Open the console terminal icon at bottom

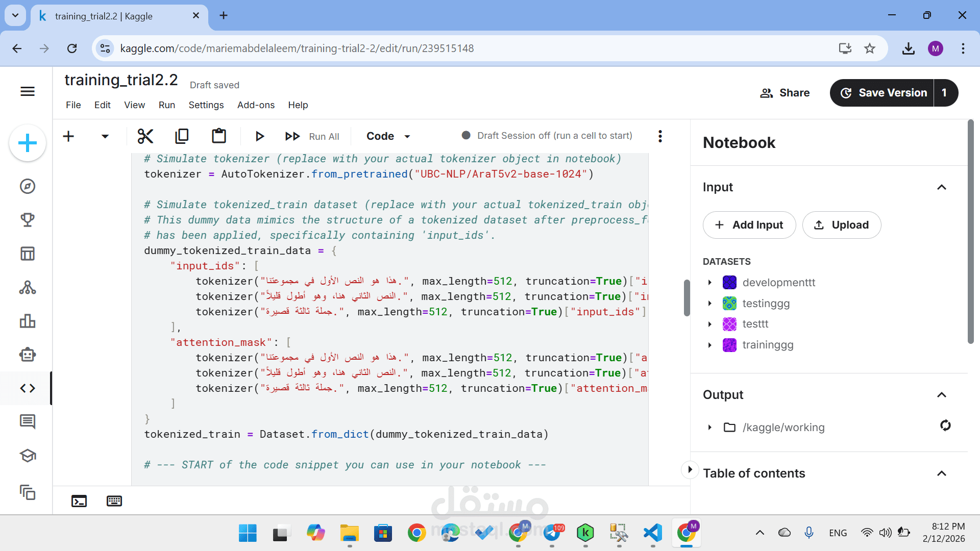click(x=79, y=501)
